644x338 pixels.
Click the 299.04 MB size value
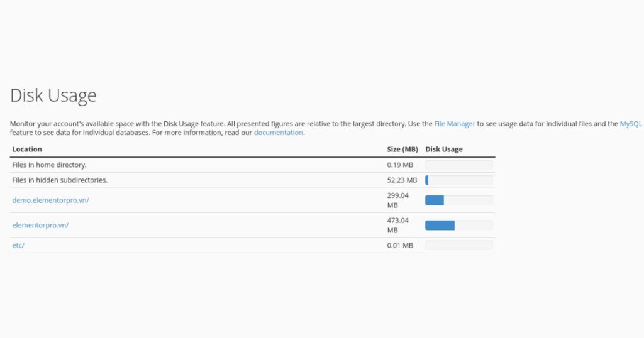(397, 200)
